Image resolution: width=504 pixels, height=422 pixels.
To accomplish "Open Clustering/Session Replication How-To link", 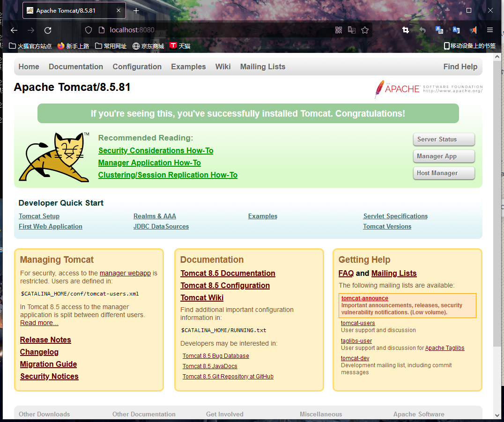I will tap(168, 175).
